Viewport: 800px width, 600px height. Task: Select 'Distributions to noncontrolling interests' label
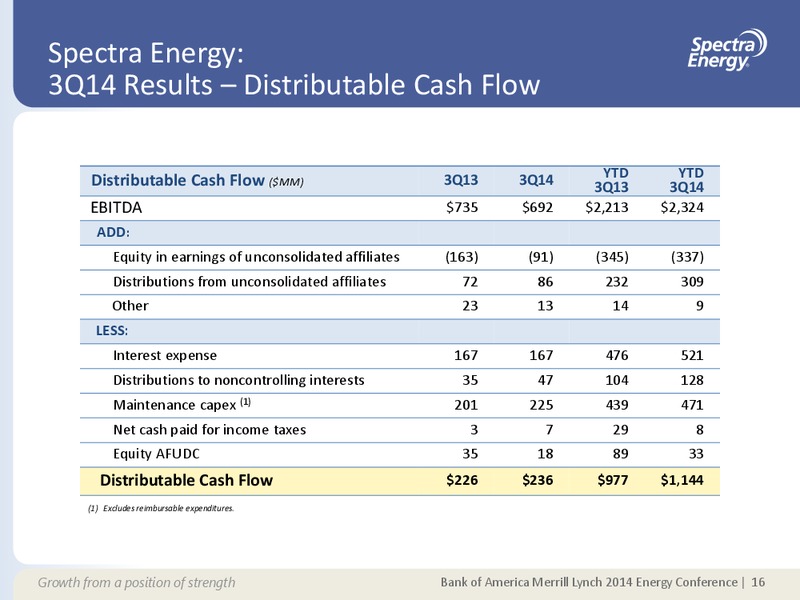(x=239, y=380)
